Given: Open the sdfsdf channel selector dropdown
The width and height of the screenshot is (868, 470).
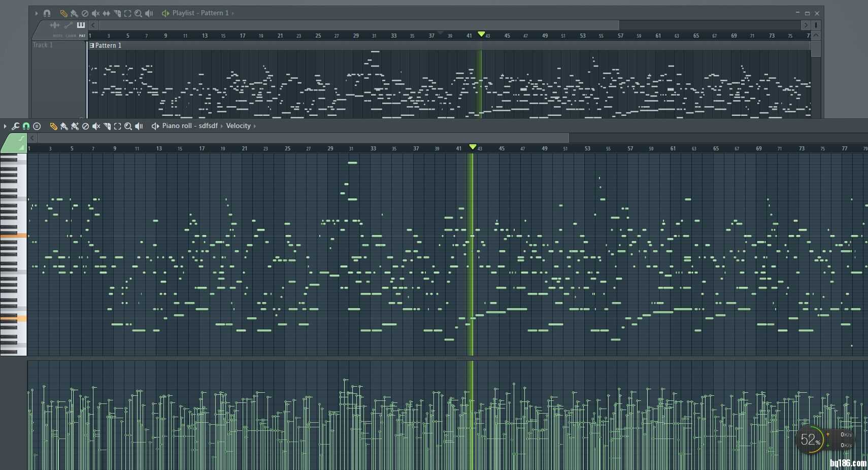Looking at the screenshot, I should (208, 126).
